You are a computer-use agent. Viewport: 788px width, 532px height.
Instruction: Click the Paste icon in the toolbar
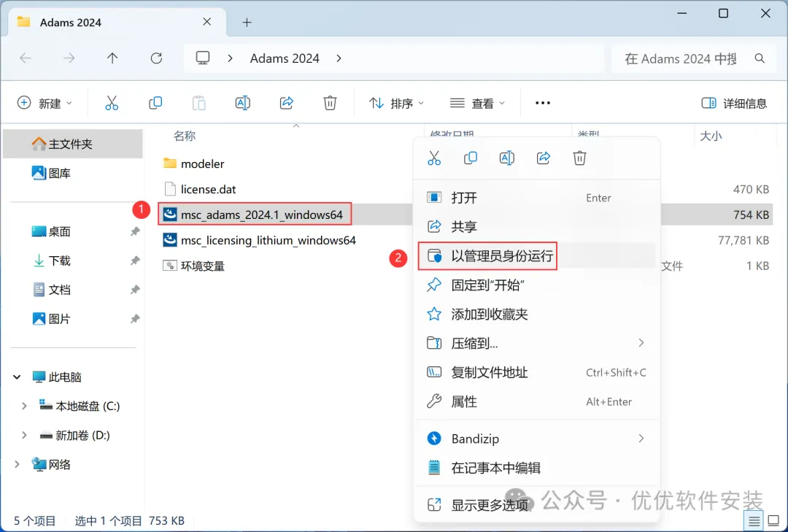point(199,103)
